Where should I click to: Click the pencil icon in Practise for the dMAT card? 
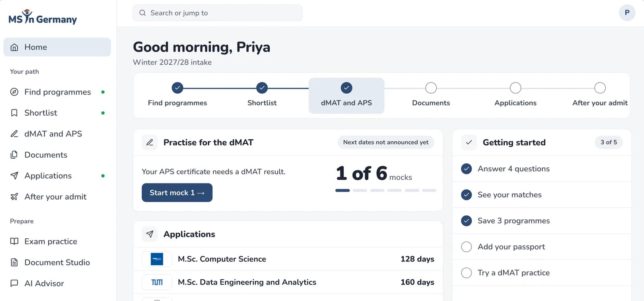(150, 142)
